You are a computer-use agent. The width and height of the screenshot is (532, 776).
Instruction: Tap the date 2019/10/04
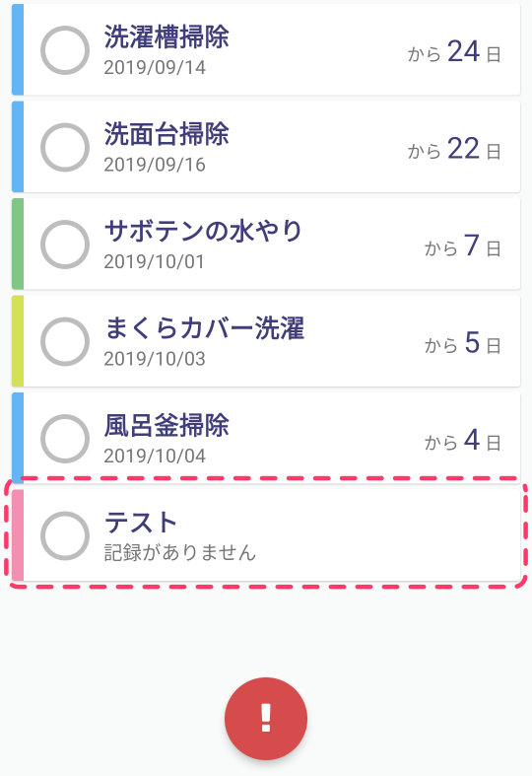(155, 456)
